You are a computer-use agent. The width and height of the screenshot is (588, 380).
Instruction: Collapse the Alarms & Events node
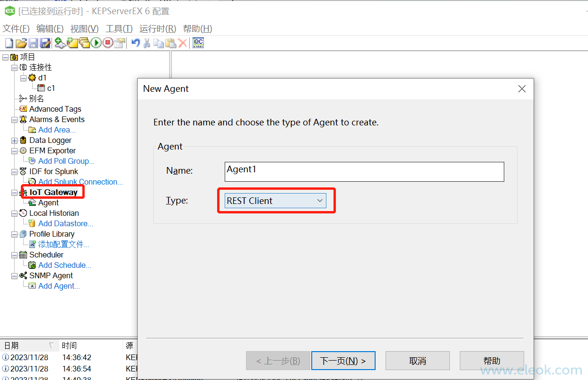coord(14,120)
